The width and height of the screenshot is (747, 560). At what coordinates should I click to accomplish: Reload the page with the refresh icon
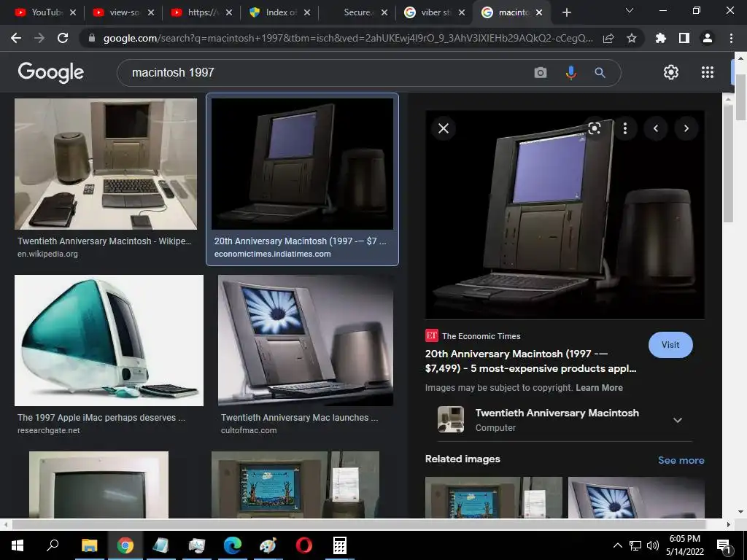pos(63,38)
